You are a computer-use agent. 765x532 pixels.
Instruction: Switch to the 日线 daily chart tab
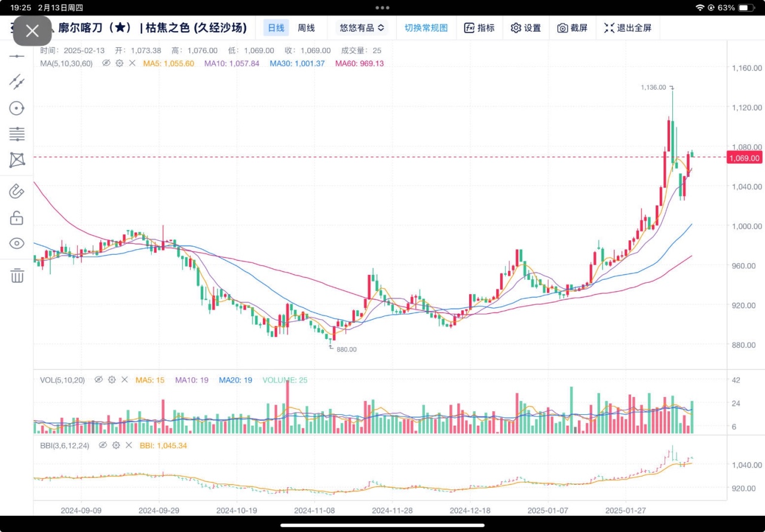(276, 27)
